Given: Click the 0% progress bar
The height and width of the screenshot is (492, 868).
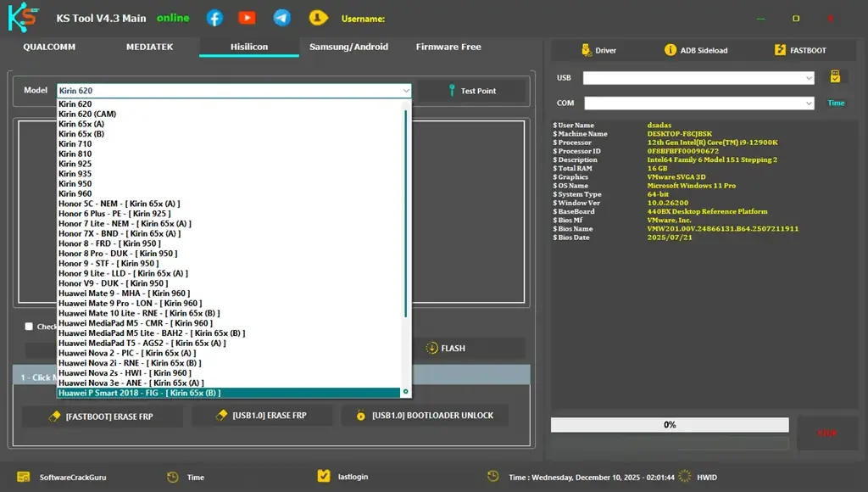Looking at the screenshot, I should [x=670, y=424].
